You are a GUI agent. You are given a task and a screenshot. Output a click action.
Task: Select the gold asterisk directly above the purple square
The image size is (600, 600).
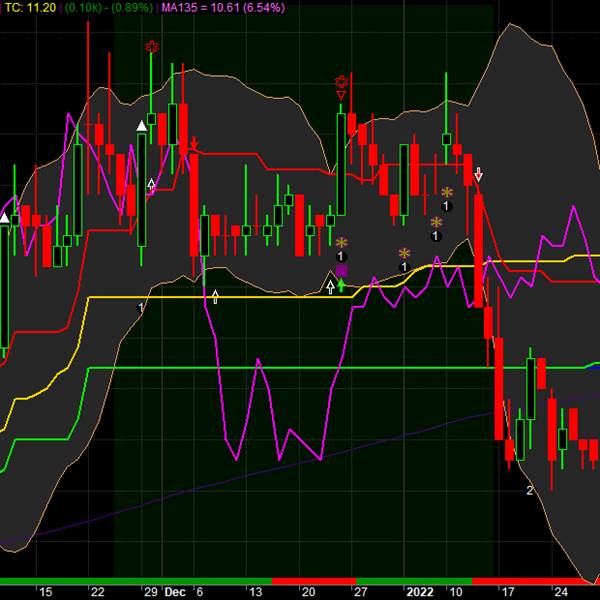tap(341, 243)
